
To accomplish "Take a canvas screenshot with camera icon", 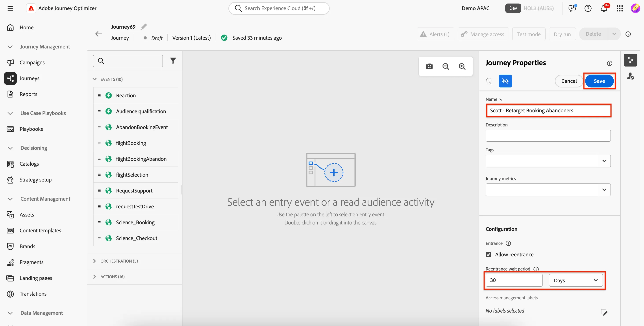I will click(429, 66).
